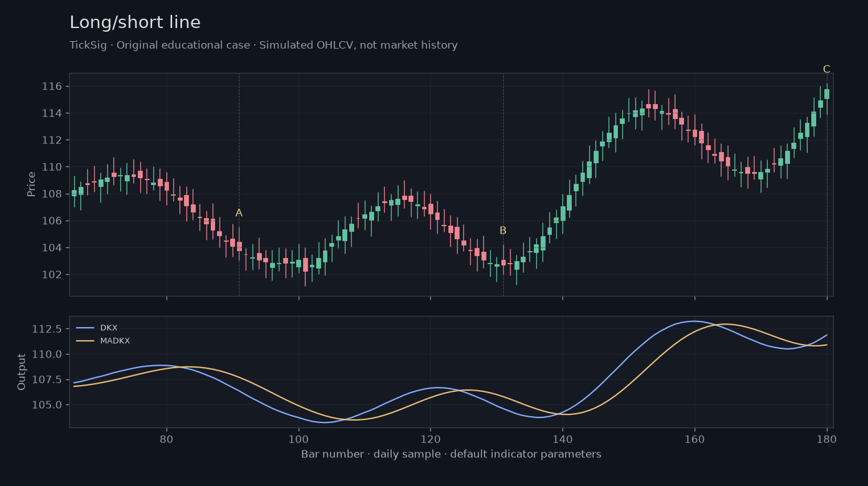Image resolution: width=868 pixels, height=486 pixels.
Task: Click price axis tick value 112
Action: click(x=52, y=140)
